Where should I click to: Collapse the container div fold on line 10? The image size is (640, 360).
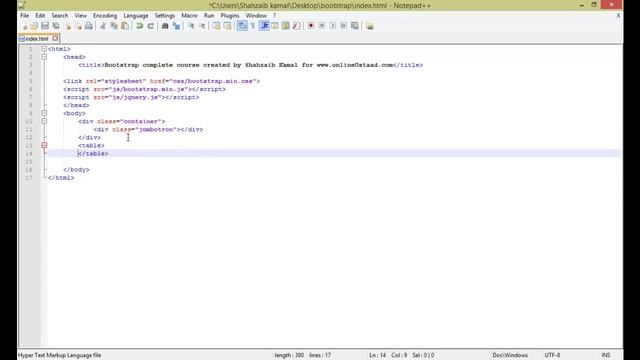tap(44, 121)
